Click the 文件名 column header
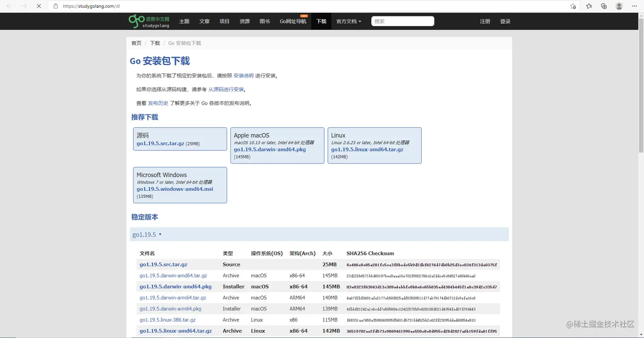Image resolution: width=644 pixels, height=338 pixels. (147, 253)
